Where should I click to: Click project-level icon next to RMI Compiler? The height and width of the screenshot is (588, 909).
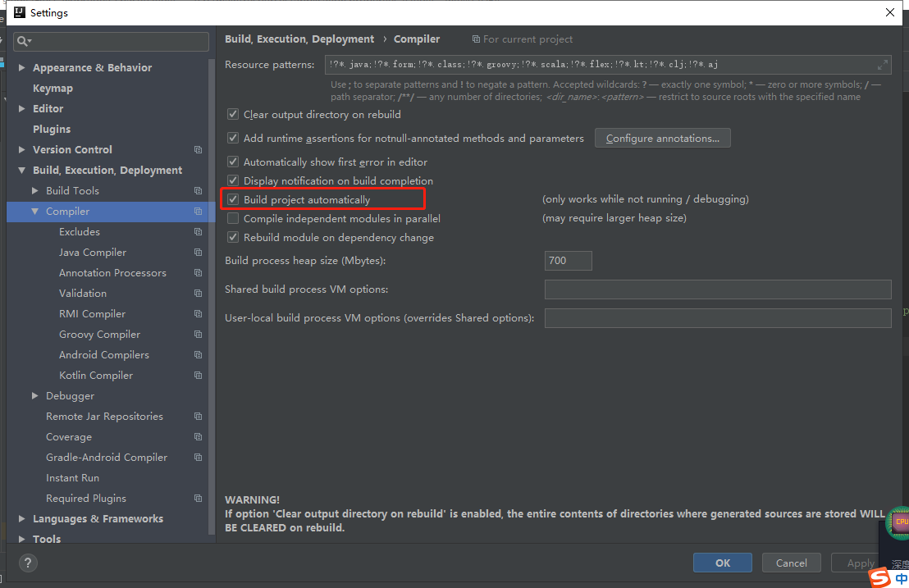[199, 314]
